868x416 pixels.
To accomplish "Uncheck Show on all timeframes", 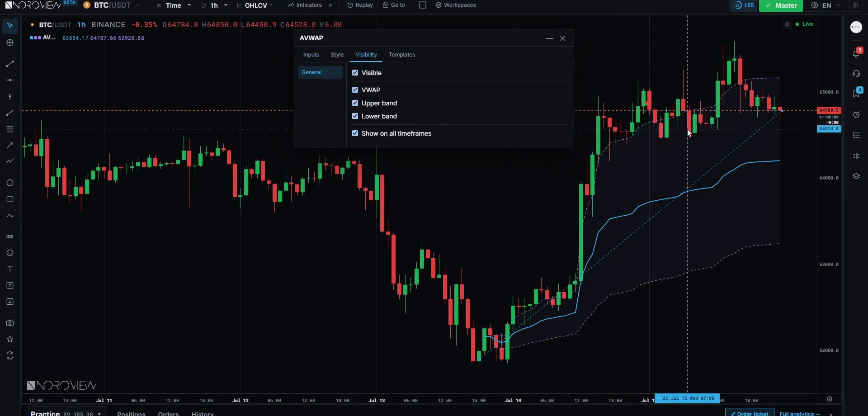I will 355,133.
